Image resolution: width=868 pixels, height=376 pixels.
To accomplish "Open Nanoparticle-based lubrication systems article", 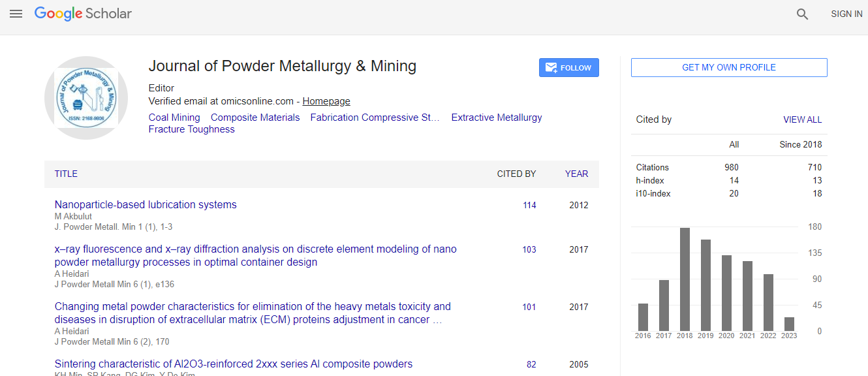I will click(146, 204).
